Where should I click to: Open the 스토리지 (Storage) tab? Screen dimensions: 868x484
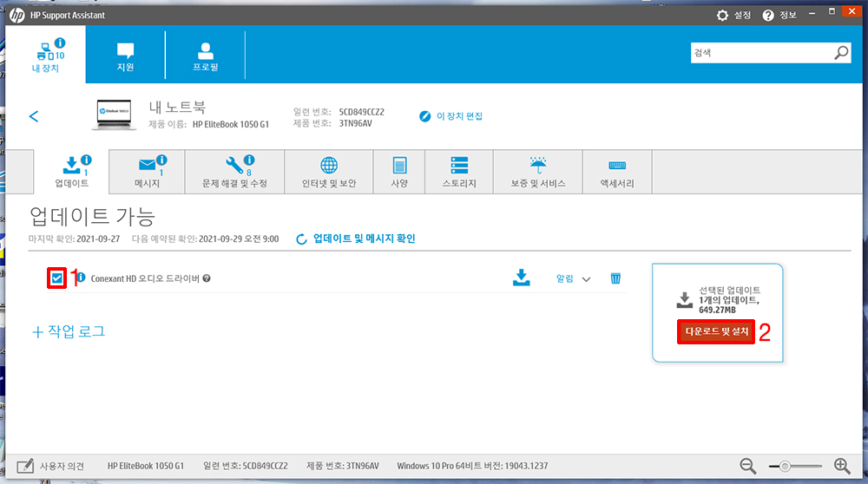coord(459,172)
